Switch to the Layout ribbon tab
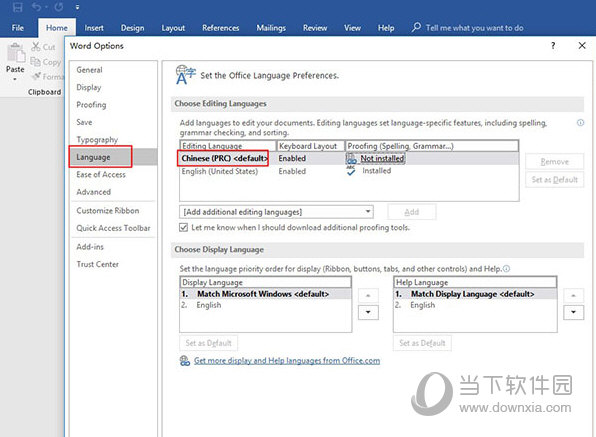The width and height of the screenshot is (596, 437). pos(173,28)
